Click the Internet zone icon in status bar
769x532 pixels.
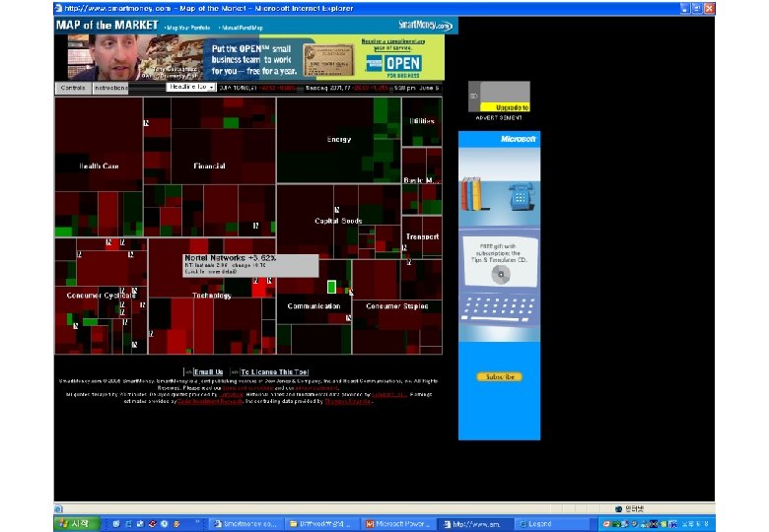(618, 509)
